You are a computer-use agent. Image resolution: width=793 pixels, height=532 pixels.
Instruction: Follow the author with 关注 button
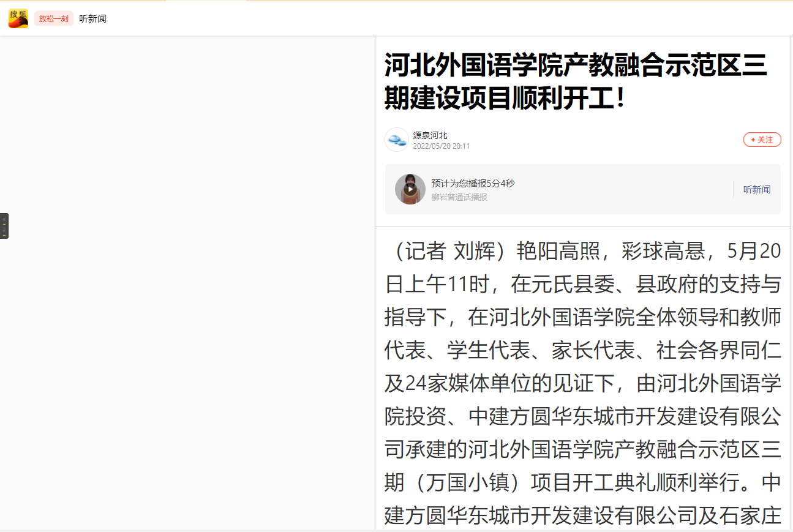pyautogui.click(x=762, y=140)
